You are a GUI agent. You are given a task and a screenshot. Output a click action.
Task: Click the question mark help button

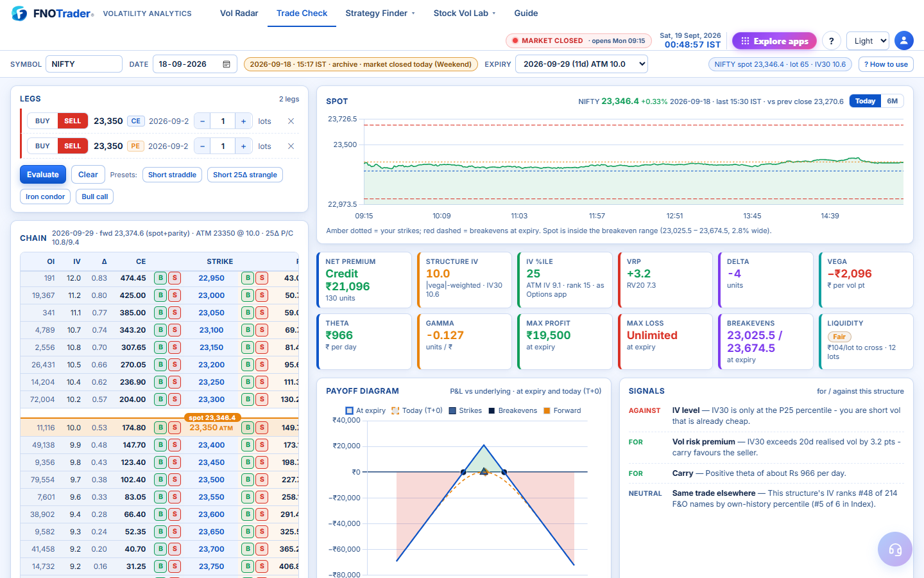point(831,41)
